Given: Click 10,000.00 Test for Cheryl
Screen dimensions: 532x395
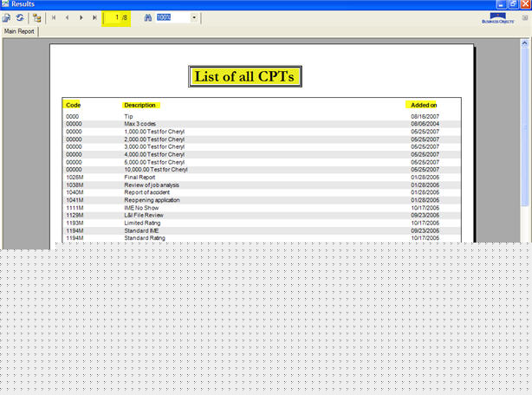Looking at the screenshot, I should click(156, 170).
